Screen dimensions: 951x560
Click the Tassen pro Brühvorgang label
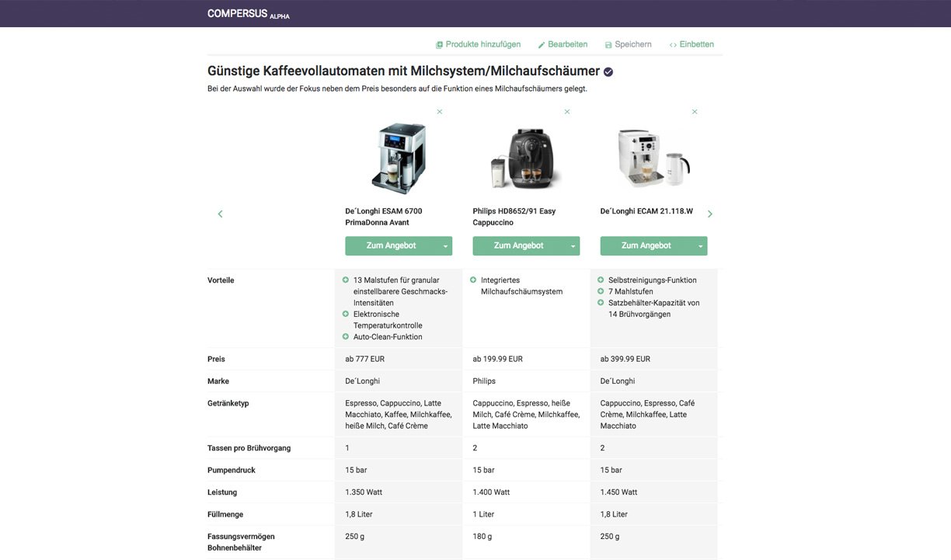(x=249, y=448)
